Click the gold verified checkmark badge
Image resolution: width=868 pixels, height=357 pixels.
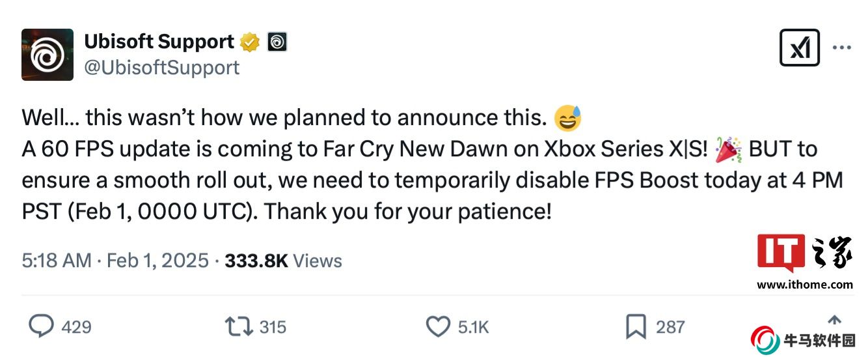250,42
